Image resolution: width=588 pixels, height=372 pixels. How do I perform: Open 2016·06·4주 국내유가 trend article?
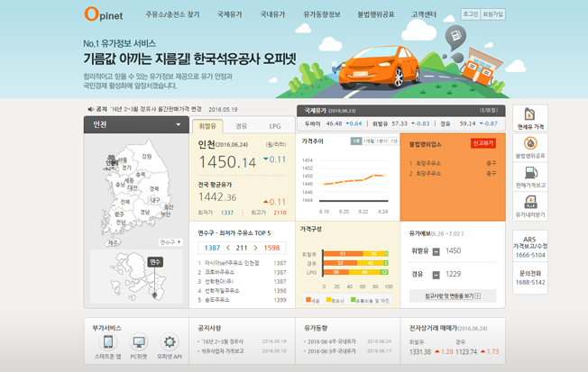pos(332,341)
